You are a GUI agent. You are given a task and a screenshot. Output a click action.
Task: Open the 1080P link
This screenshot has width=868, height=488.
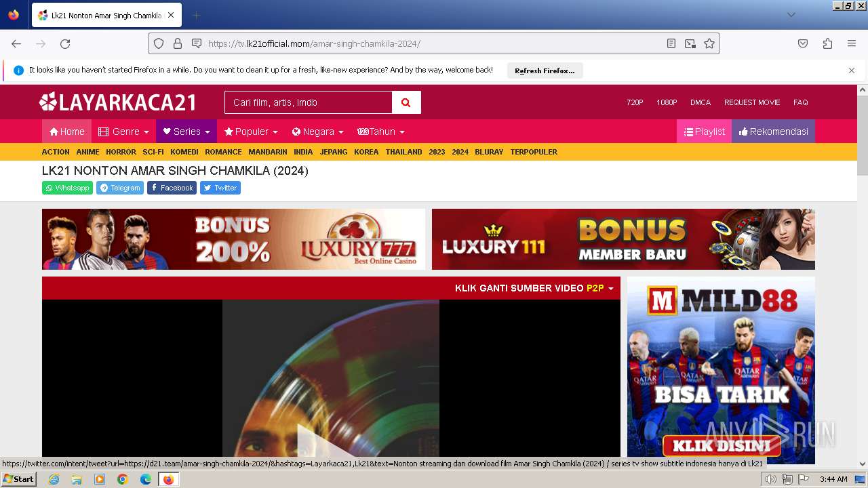667,102
